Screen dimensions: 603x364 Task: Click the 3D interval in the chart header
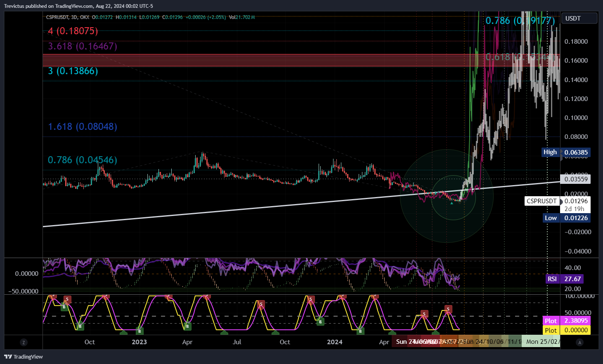tap(74, 17)
